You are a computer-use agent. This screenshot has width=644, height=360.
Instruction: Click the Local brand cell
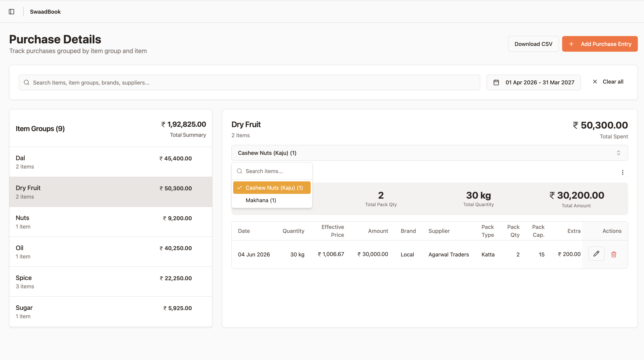coord(407,254)
